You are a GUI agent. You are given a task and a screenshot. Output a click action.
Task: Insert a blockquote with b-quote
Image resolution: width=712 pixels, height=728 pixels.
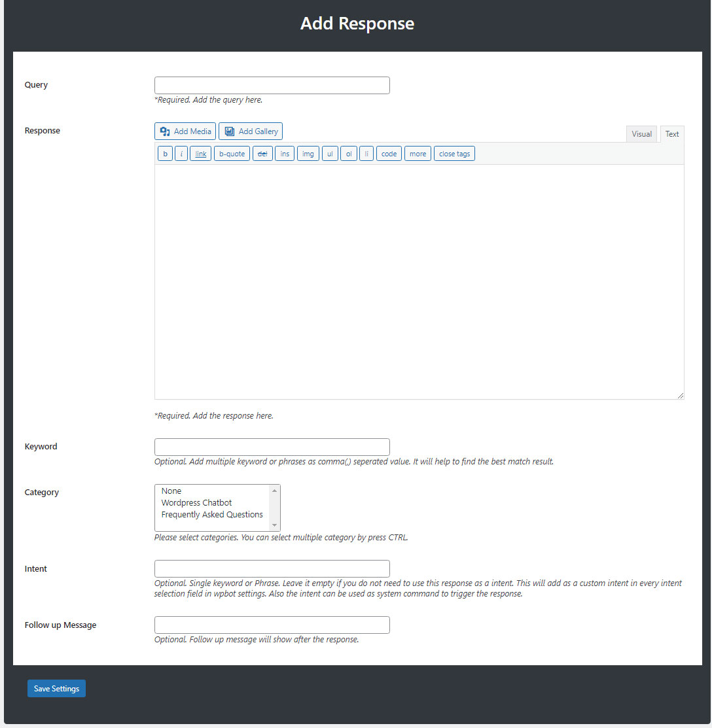232,154
